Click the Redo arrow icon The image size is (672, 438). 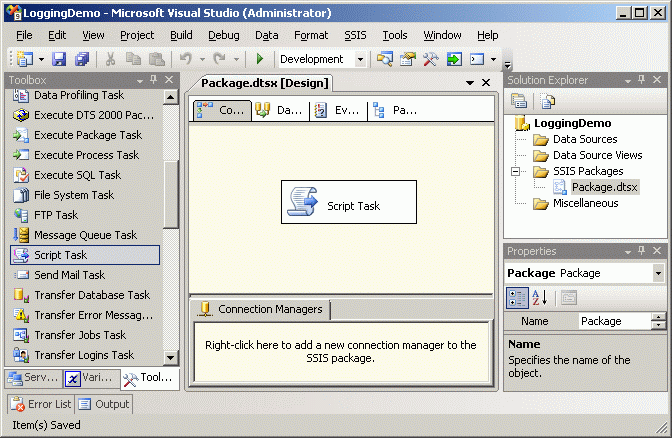click(x=219, y=59)
